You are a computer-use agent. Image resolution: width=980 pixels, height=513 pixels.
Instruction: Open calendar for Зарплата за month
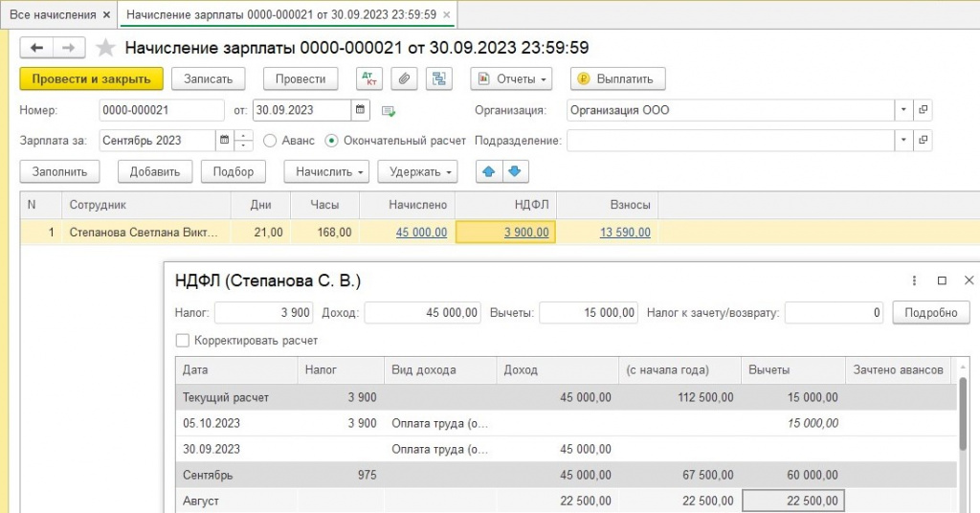[x=224, y=140]
